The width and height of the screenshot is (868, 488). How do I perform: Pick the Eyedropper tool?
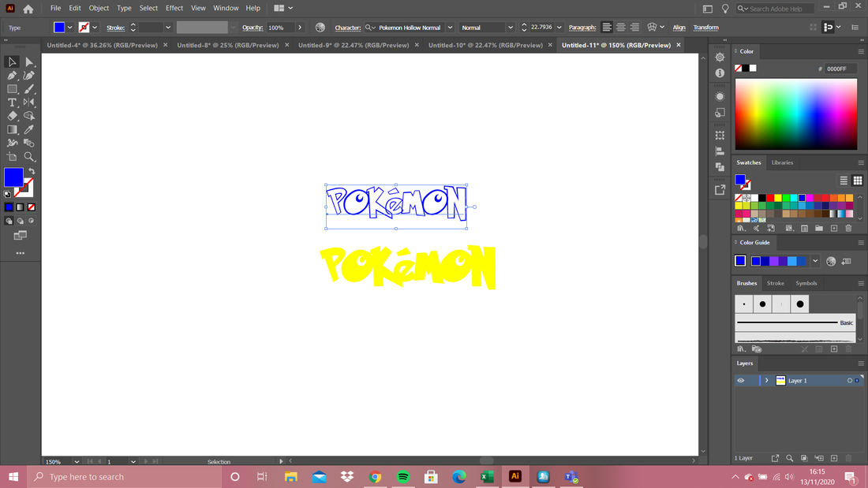29,129
